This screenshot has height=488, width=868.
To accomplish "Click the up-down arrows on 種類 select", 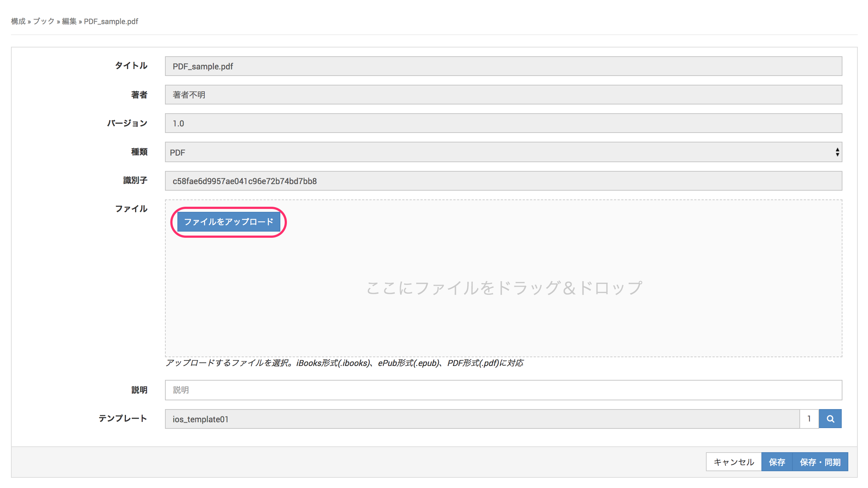I will [x=837, y=152].
